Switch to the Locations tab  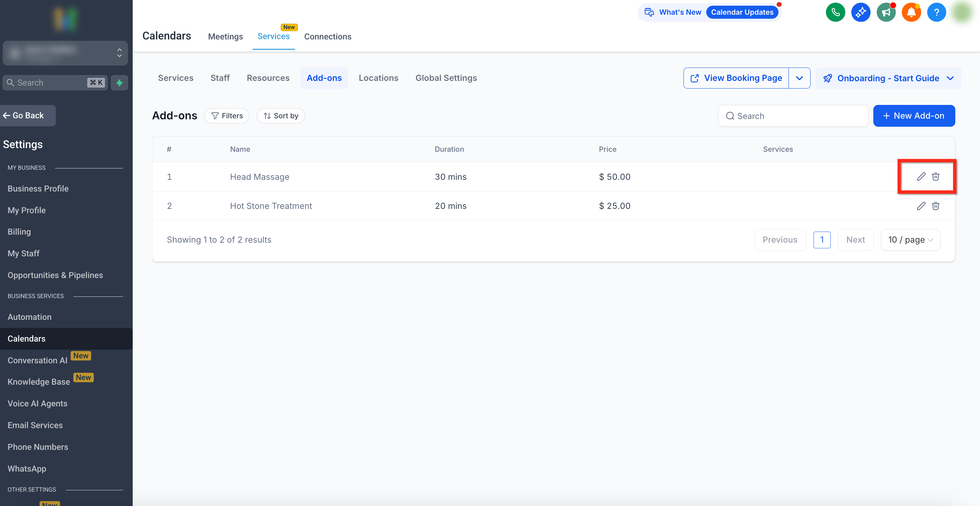click(x=378, y=78)
